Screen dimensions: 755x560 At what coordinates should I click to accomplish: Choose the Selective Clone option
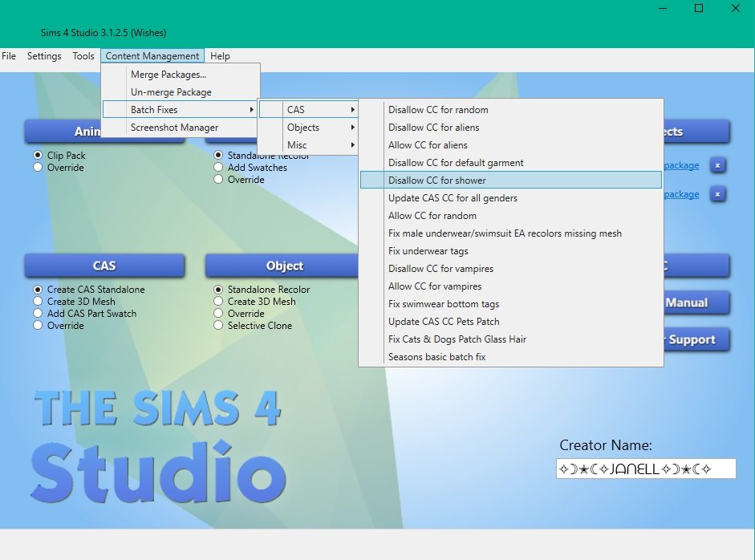click(218, 326)
